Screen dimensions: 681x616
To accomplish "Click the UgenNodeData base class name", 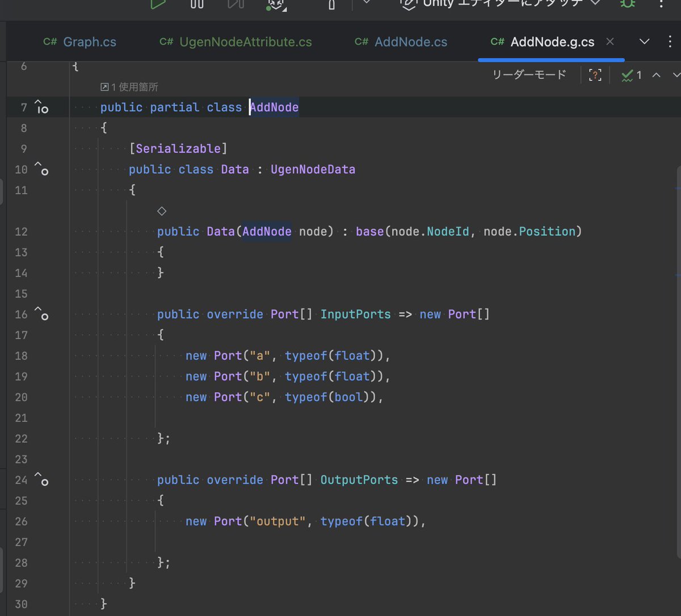I will 313,169.
